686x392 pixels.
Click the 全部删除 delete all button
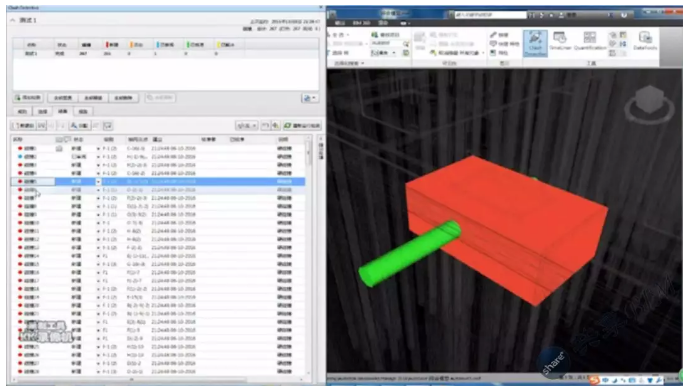click(123, 98)
